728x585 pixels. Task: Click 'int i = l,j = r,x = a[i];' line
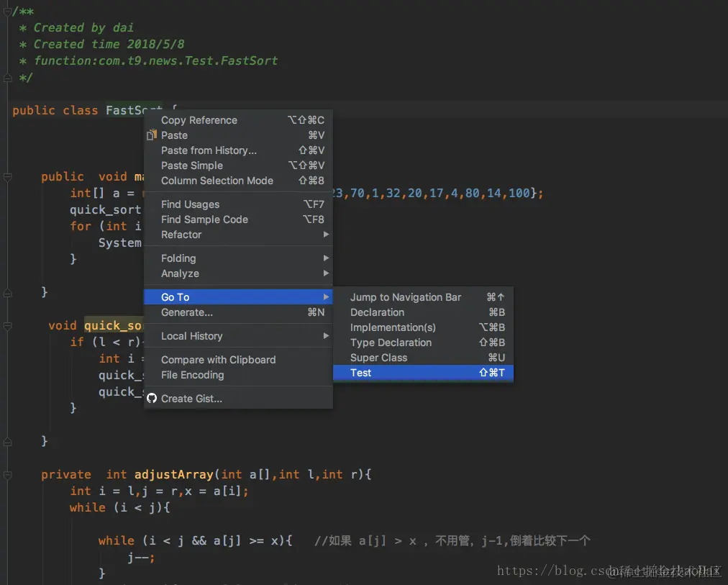point(159,491)
